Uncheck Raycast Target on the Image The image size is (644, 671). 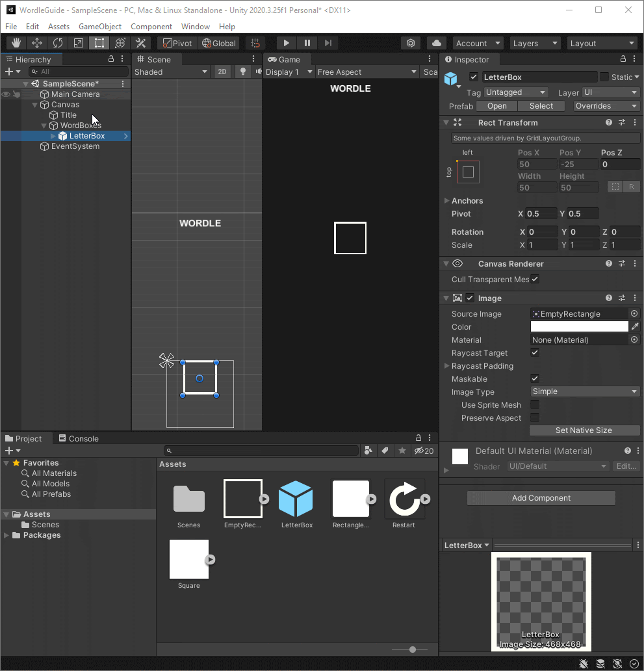tap(534, 352)
